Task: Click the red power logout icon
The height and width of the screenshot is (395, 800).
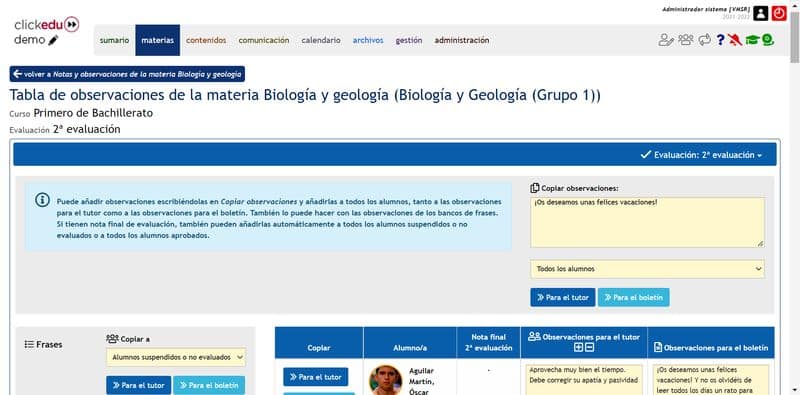Action: coord(779,13)
